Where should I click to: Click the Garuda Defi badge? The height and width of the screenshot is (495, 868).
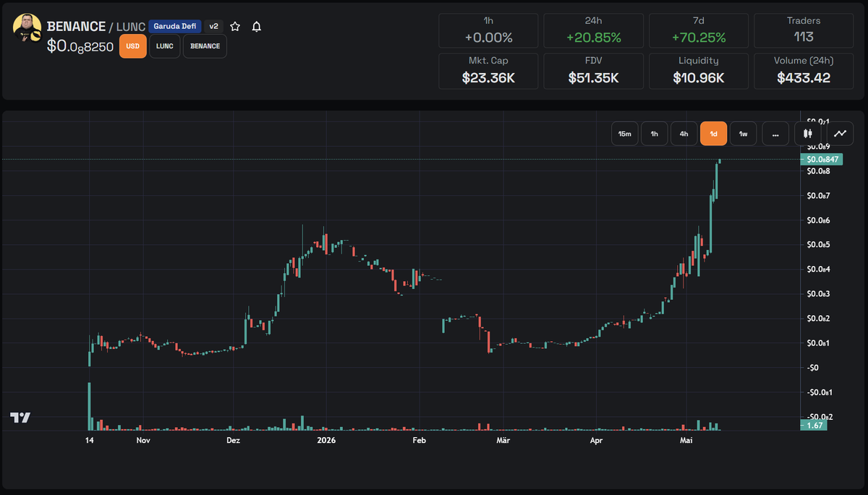click(x=175, y=26)
